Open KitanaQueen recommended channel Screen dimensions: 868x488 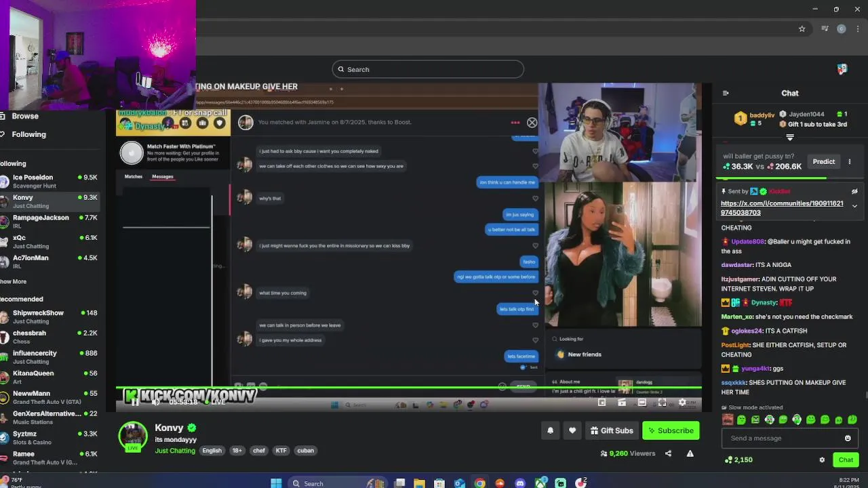50,378
